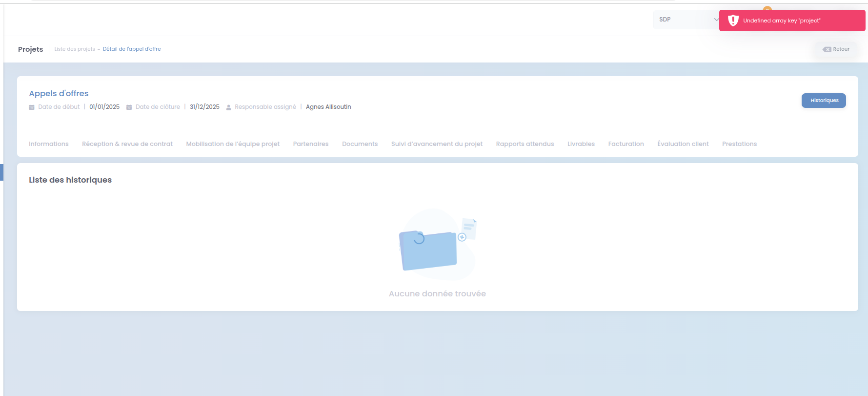Image resolution: width=868 pixels, height=396 pixels.
Task: Go to the Documents tab
Action: [x=360, y=144]
